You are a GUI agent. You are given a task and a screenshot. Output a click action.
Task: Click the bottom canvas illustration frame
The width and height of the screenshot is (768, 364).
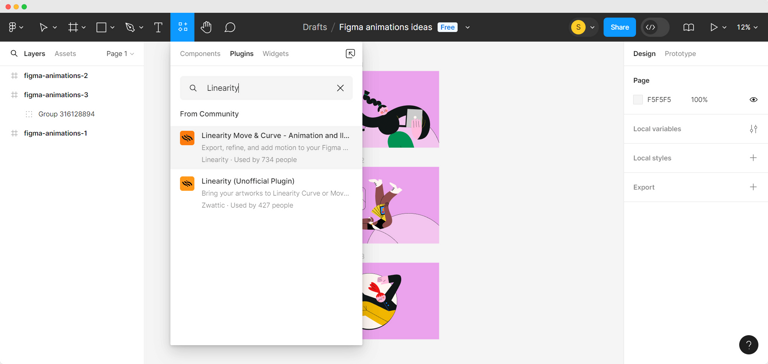click(x=401, y=301)
